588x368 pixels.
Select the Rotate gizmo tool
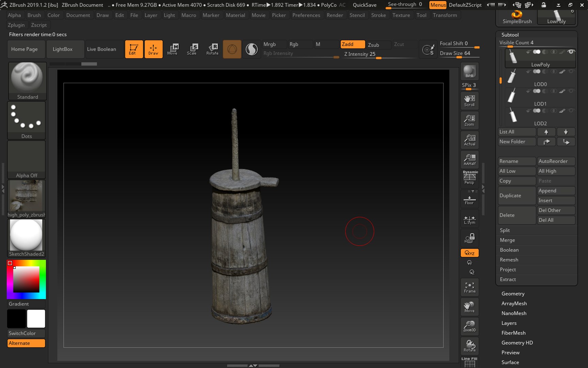pyautogui.click(x=212, y=49)
